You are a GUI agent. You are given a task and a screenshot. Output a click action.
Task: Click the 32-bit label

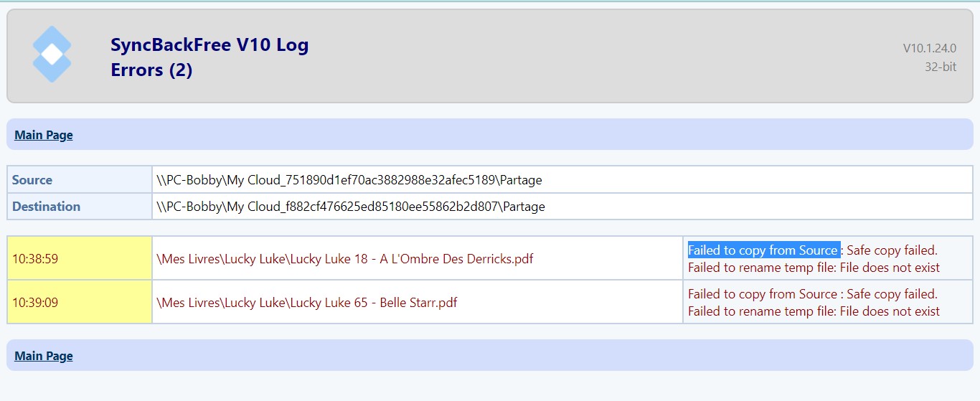[x=940, y=67]
